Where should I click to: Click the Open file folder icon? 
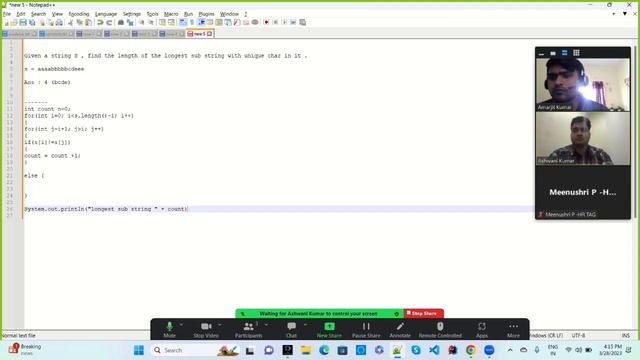coord(14,22)
